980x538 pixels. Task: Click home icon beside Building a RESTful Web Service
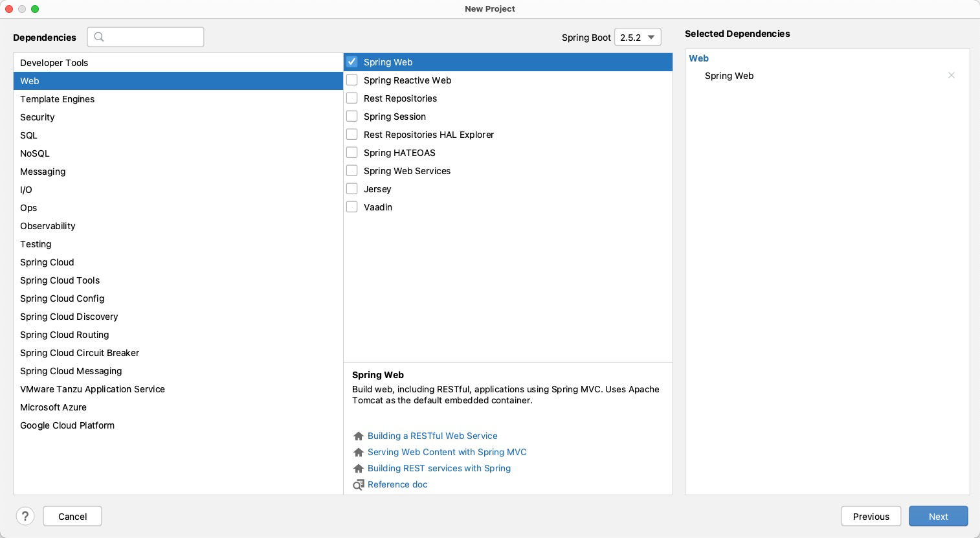359,436
